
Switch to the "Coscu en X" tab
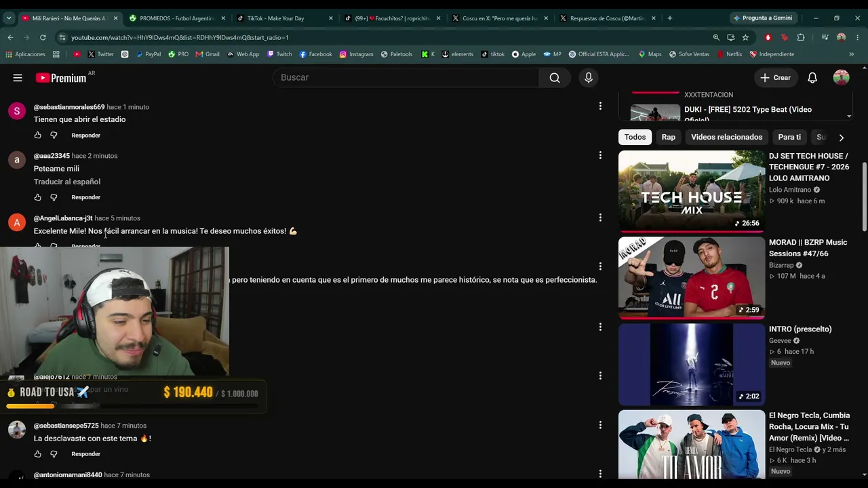(x=500, y=18)
